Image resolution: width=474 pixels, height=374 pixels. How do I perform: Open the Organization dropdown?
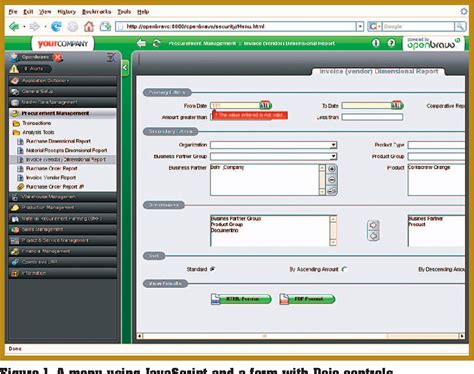coord(333,145)
